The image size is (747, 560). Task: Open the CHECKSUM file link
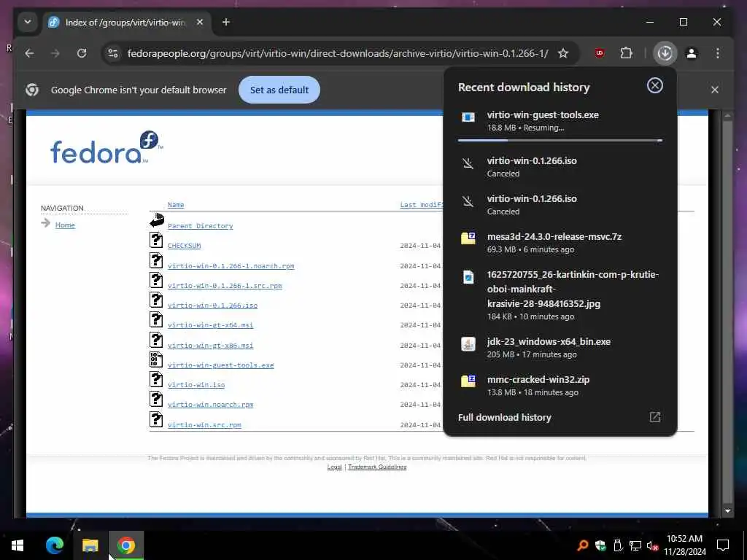pyautogui.click(x=184, y=246)
